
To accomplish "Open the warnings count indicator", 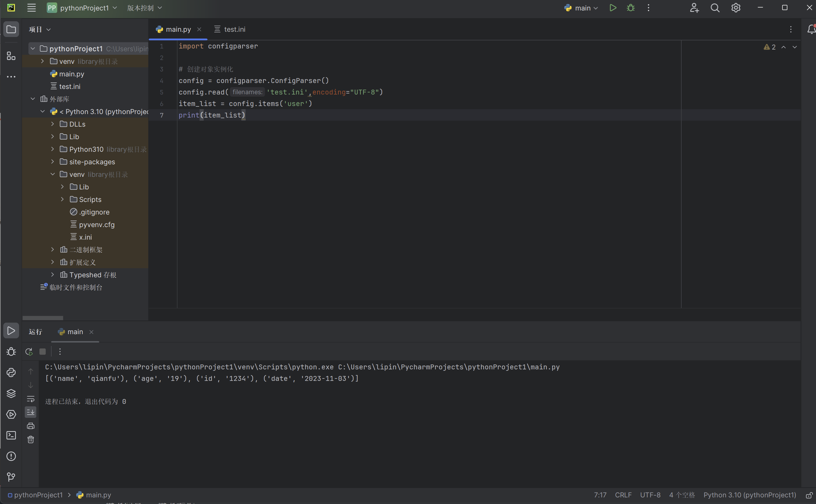I will [770, 47].
